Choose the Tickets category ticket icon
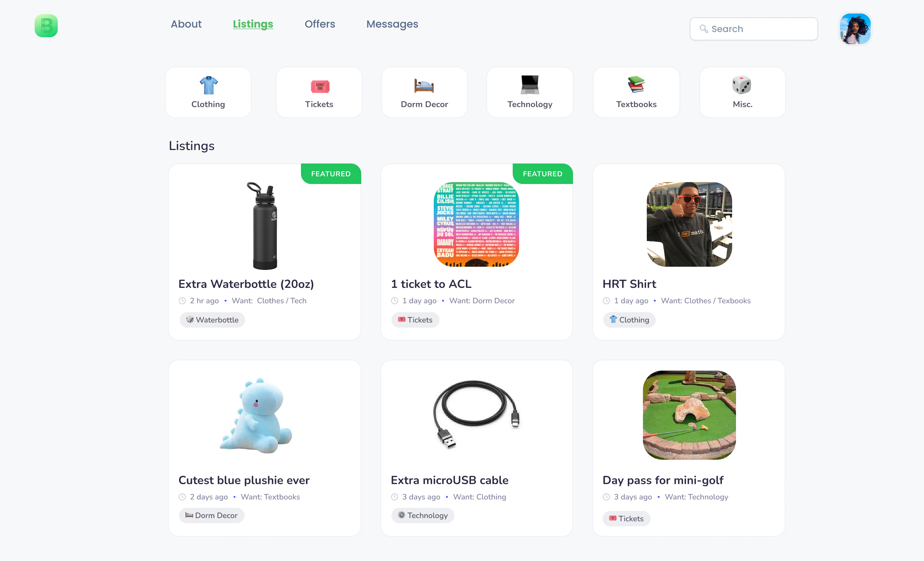This screenshot has height=561, width=924. pyautogui.click(x=320, y=87)
